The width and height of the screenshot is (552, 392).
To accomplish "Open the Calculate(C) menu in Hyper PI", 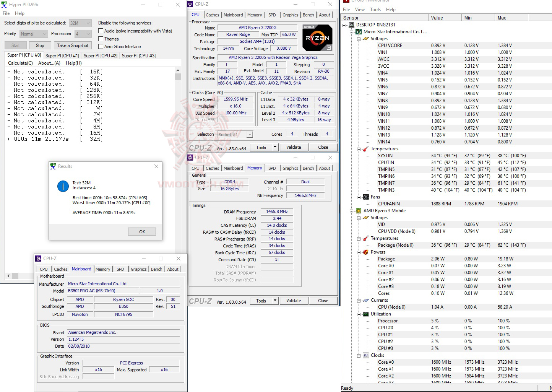I will pos(20,63).
